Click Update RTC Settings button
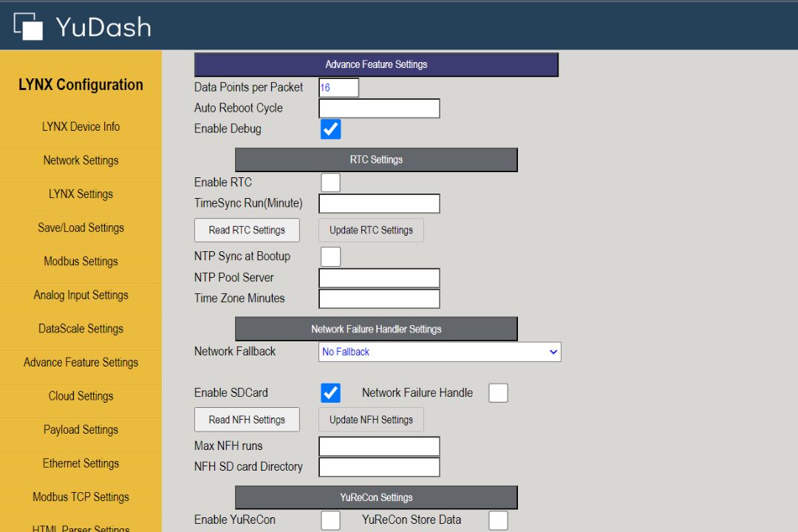Image resolution: width=798 pixels, height=532 pixels. point(371,230)
